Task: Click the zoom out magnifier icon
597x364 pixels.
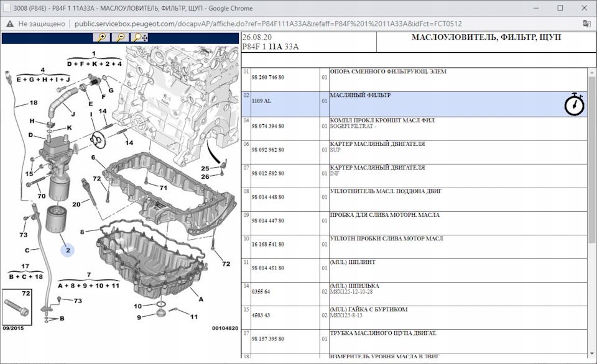Action: [120, 38]
